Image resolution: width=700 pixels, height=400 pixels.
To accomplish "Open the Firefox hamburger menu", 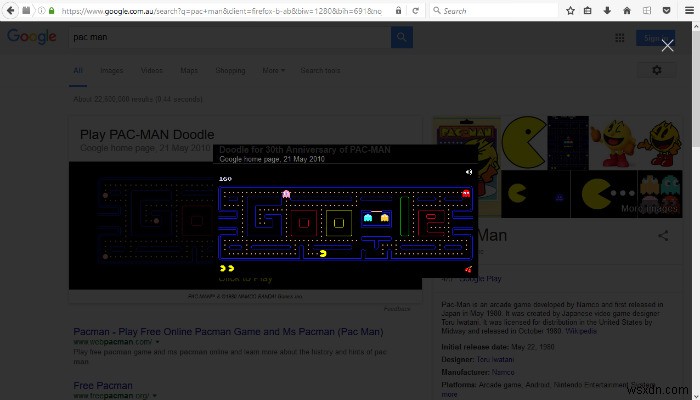I will [x=689, y=11].
